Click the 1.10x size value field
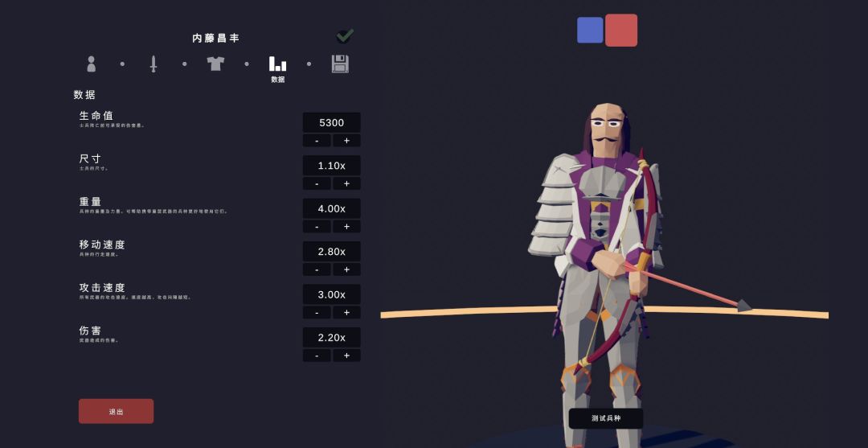The width and height of the screenshot is (868, 448). [x=332, y=166]
